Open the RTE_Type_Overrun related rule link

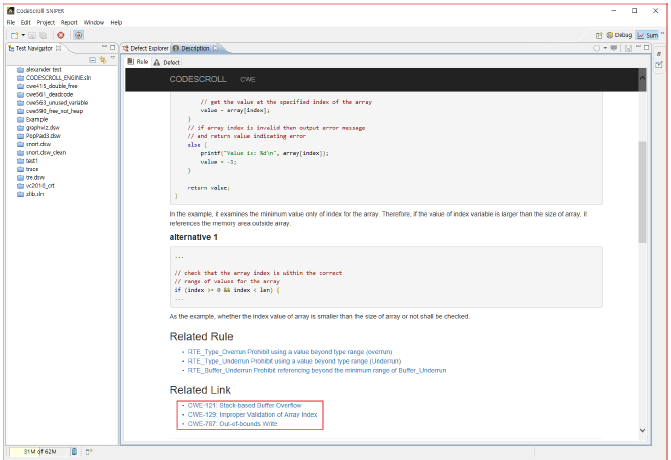pos(290,352)
